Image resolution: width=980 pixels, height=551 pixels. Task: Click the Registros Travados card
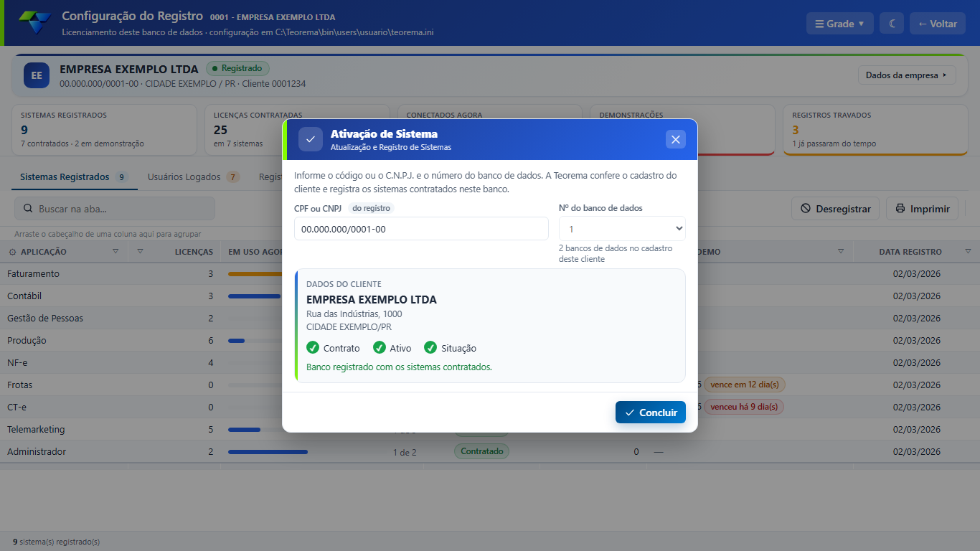(875, 130)
